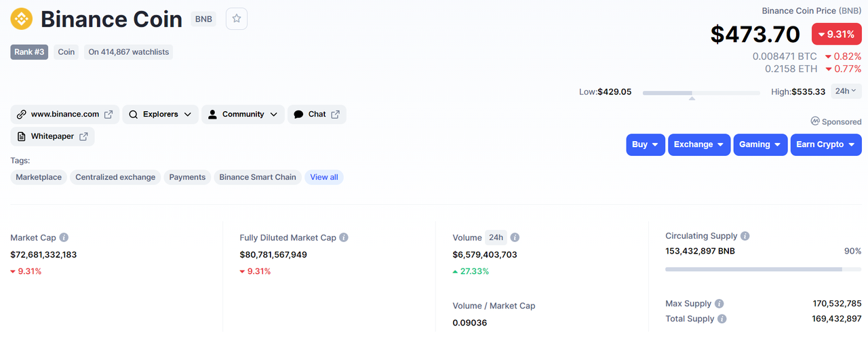Image resolution: width=868 pixels, height=337 pixels.
Task: Open the Exchange dropdown
Action: (x=699, y=144)
